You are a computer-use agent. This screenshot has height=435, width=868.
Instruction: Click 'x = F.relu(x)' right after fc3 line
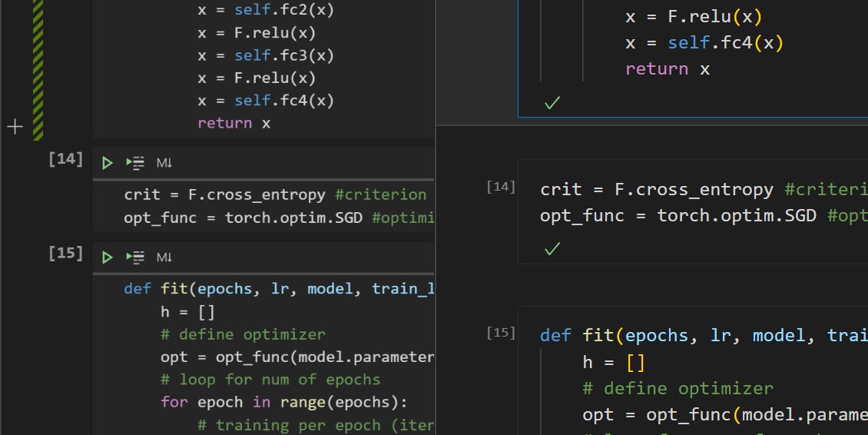click(257, 78)
